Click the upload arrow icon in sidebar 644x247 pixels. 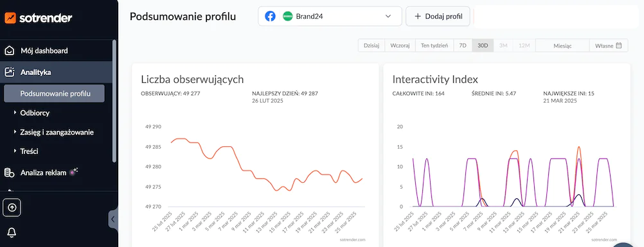12,207
